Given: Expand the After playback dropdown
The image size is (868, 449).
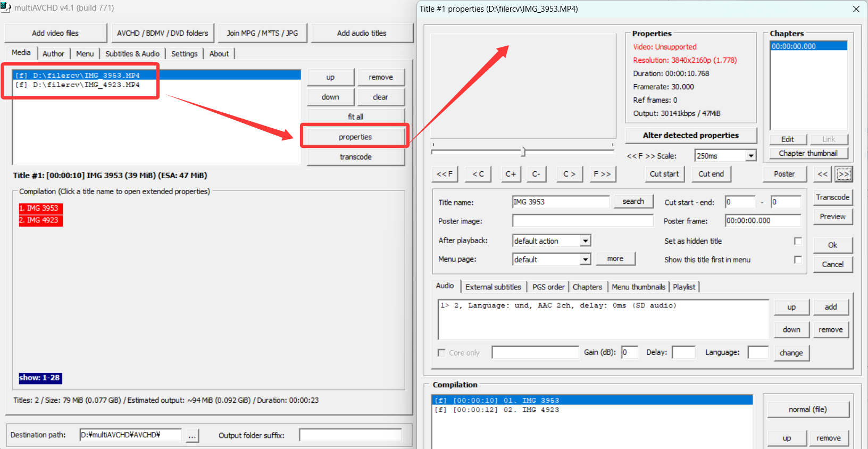Looking at the screenshot, I should 585,241.
